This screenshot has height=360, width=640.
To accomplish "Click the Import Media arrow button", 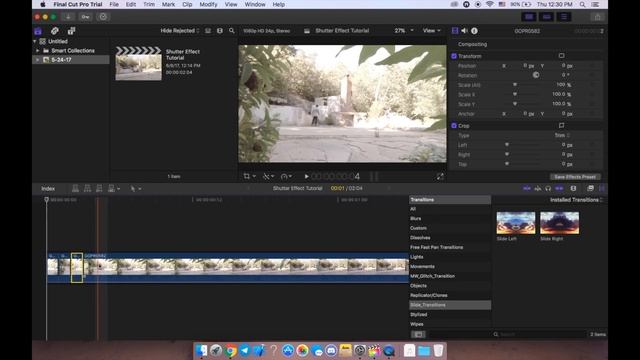I will pyautogui.click(x=68, y=17).
